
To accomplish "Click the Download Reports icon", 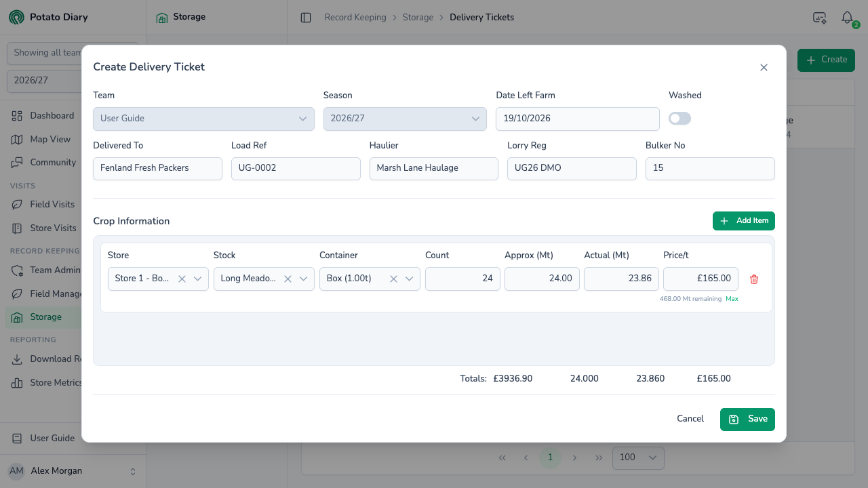I will [x=18, y=359].
